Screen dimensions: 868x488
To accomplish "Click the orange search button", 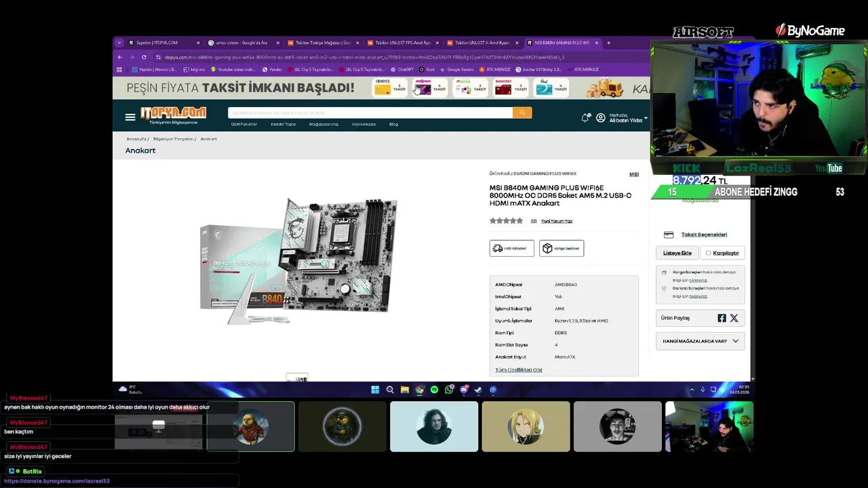I will coord(522,113).
